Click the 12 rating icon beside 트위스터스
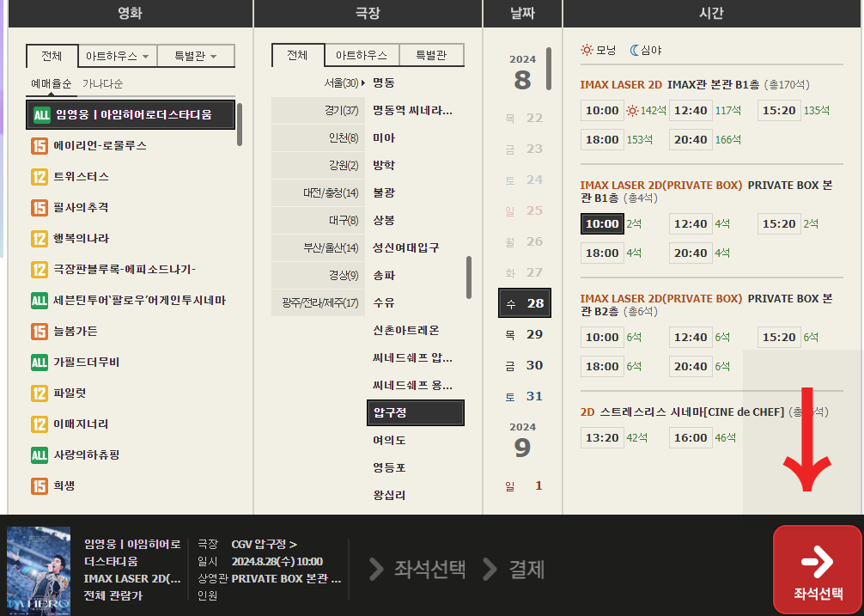This screenshot has height=616, width=864. (x=40, y=177)
